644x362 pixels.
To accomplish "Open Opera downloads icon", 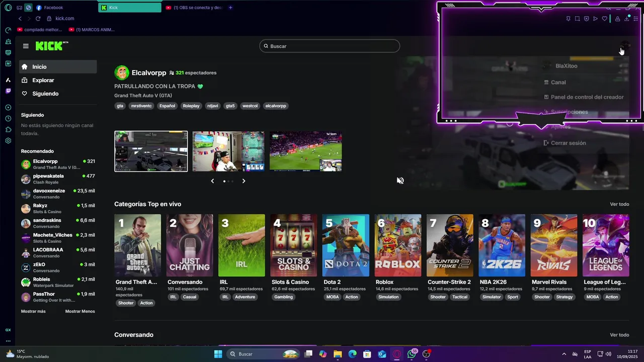I will [627, 19].
